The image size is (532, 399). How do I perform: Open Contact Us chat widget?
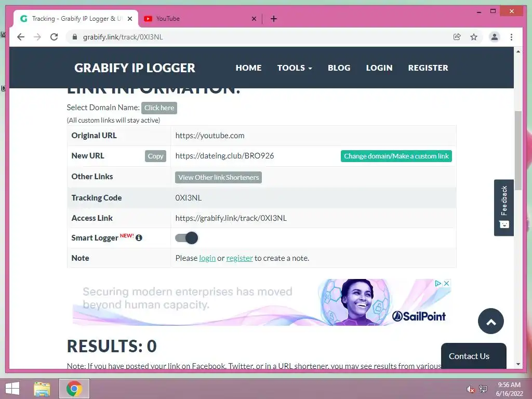[x=473, y=356]
